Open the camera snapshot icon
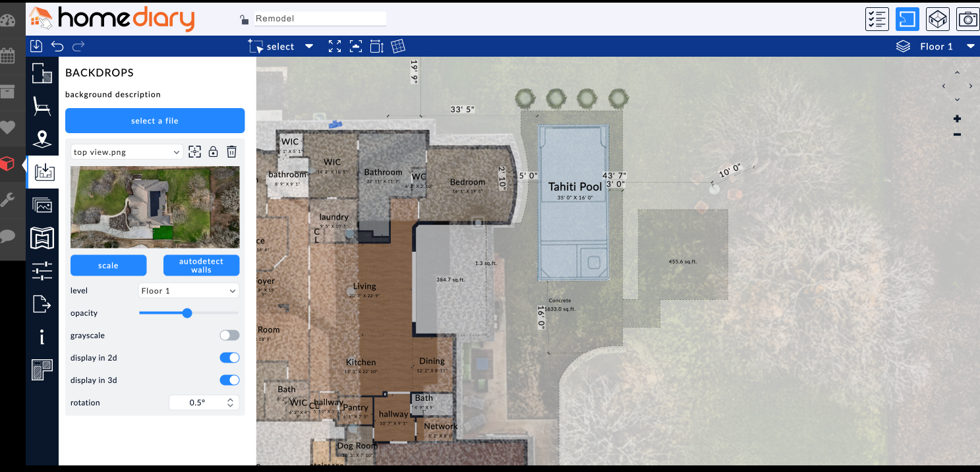Viewport: 980px width, 472px height. 967,19
